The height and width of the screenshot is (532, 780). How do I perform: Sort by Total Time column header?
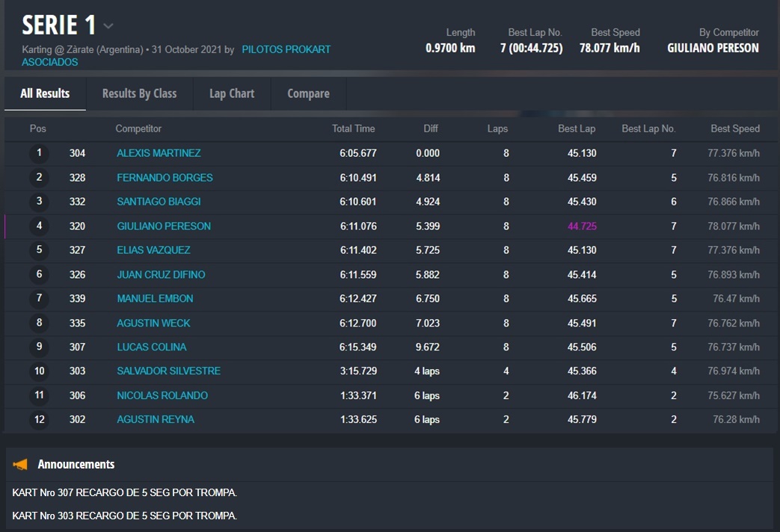(x=353, y=129)
